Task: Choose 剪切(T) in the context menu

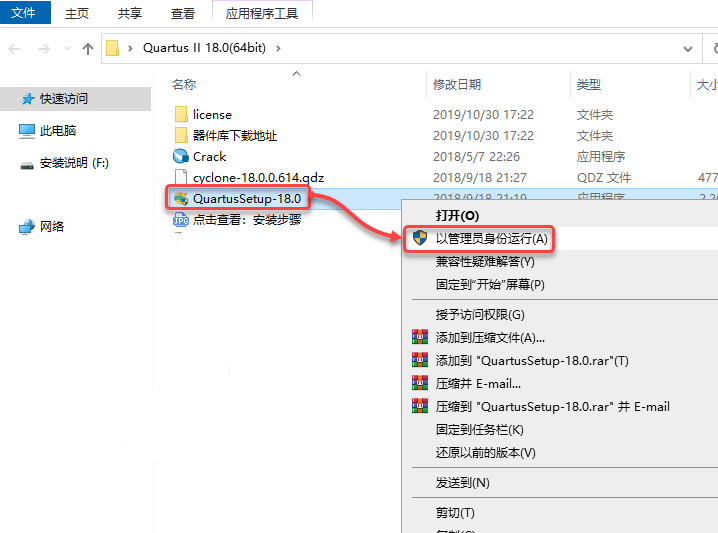Action: point(455,512)
